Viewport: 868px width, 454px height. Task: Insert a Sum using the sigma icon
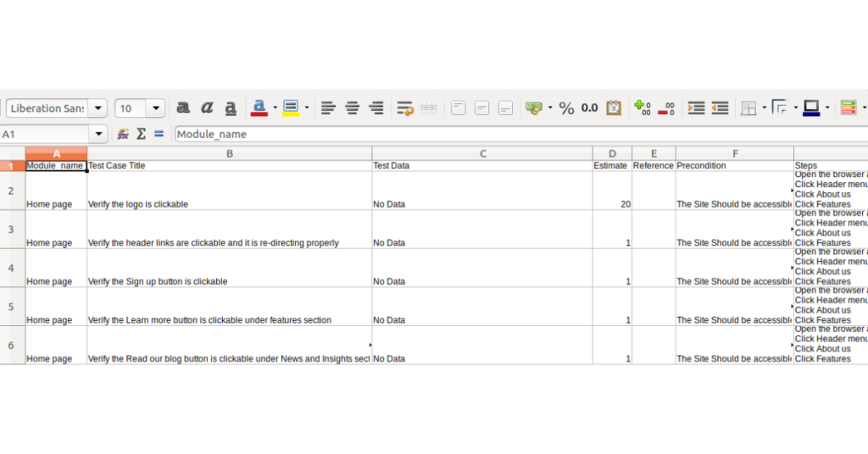(141, 134)
